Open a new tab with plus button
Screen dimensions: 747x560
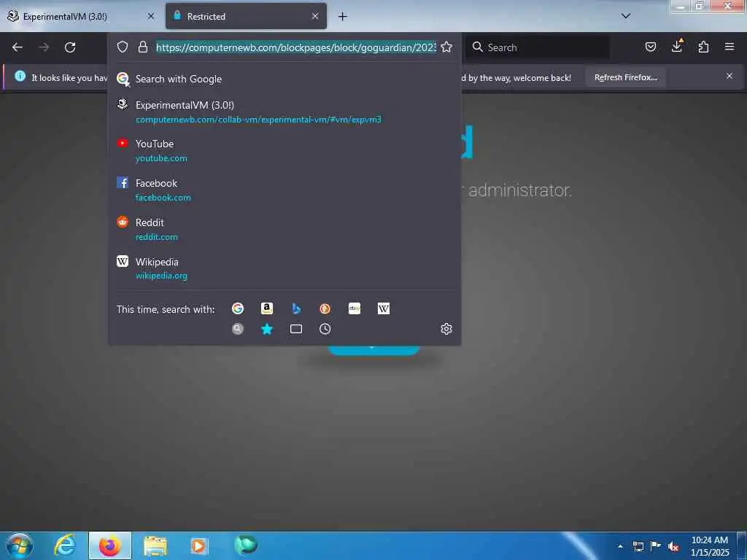click(x=342, y=17)
